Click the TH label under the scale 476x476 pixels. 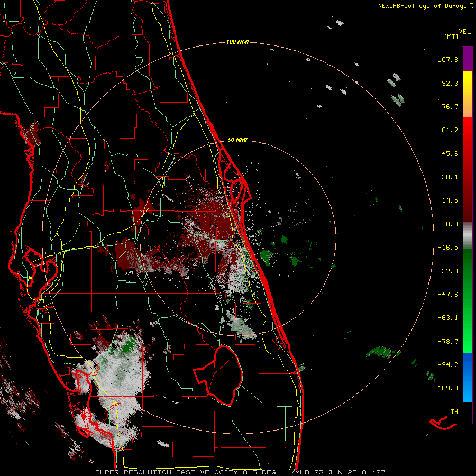tap(454, 412)
